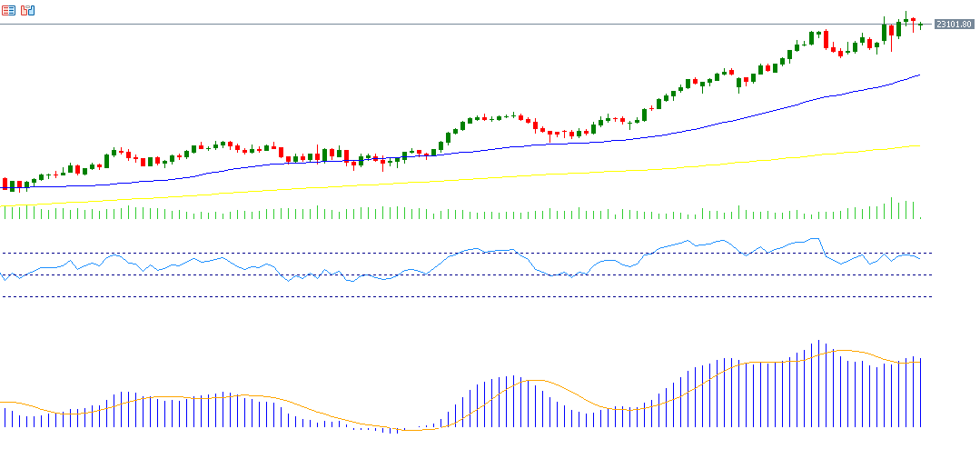Select the gray horizontal current price line

(454, 24)
